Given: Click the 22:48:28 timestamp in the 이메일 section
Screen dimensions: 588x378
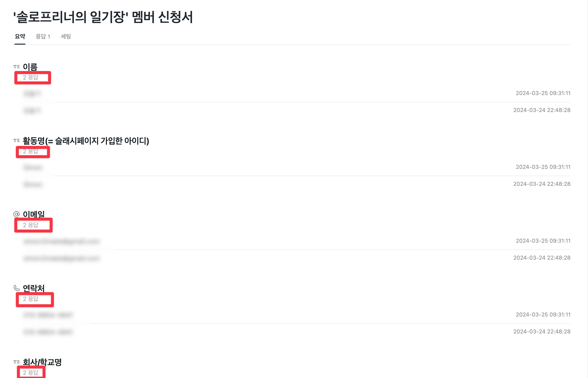Looking at the screenshot, I should coord(542,258).
